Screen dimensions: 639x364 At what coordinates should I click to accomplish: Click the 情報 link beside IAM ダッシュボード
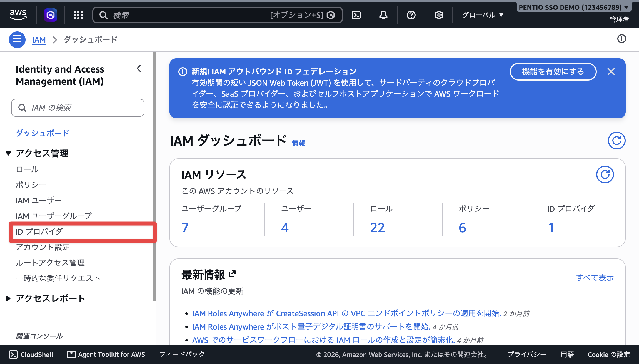point(299,143)
